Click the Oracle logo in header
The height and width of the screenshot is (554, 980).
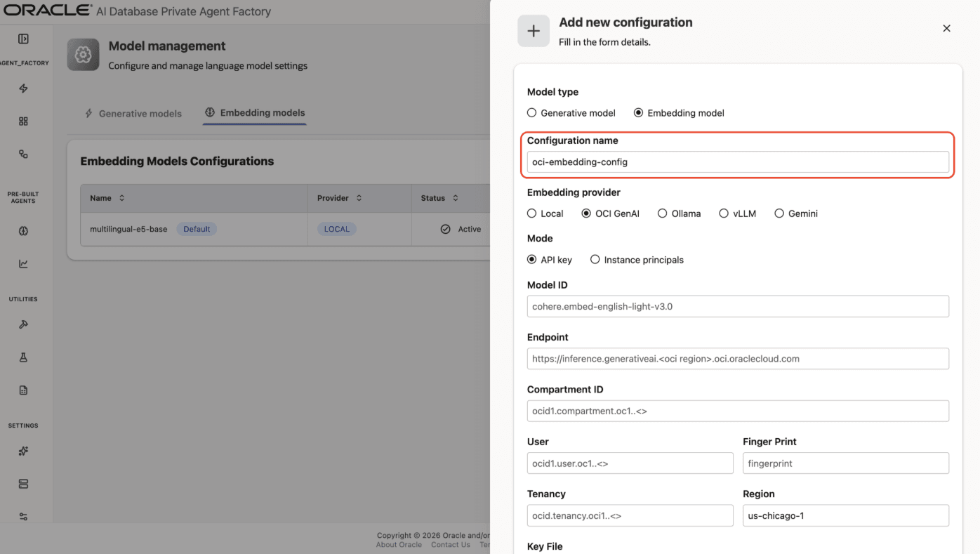[48, 11]
